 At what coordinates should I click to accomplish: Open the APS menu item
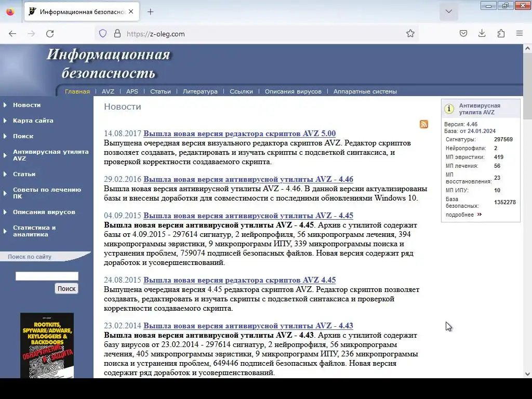pyautogui.click(x=132, y=91)
